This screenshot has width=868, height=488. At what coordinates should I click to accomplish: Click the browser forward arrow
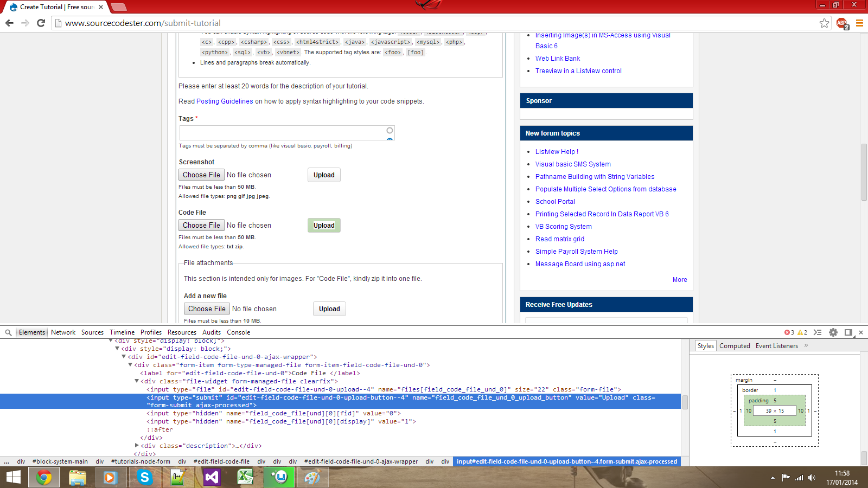[x=25, y=23]
